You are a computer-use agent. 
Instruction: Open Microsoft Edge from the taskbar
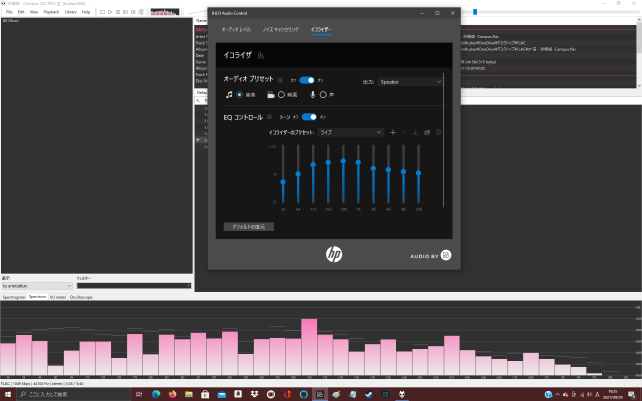156,394
